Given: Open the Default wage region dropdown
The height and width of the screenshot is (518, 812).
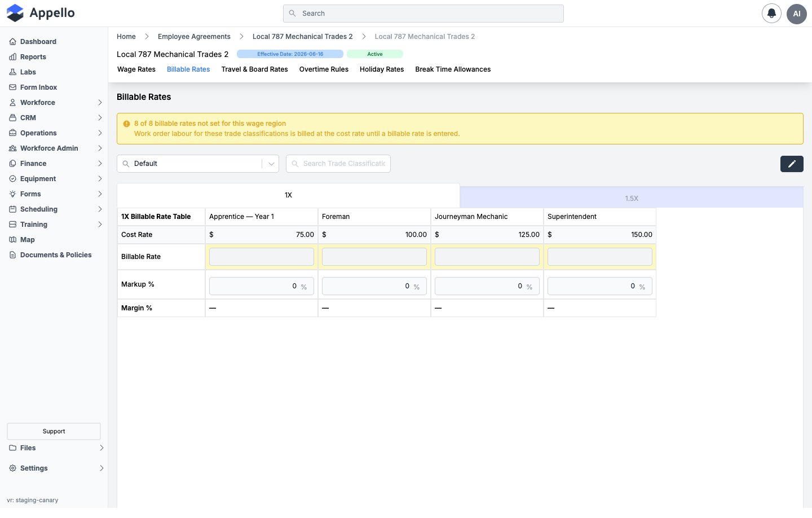Looking at the screenshot, I should point(198,164).
